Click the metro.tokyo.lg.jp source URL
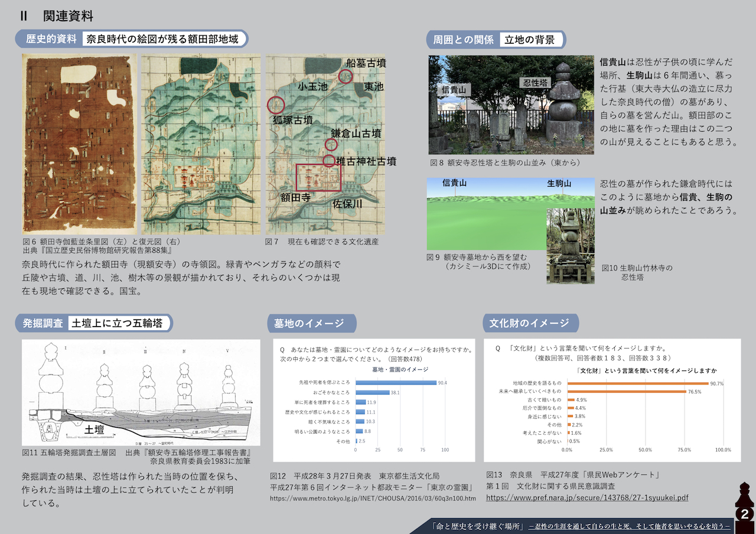The image size is (756, 534). 373,499
